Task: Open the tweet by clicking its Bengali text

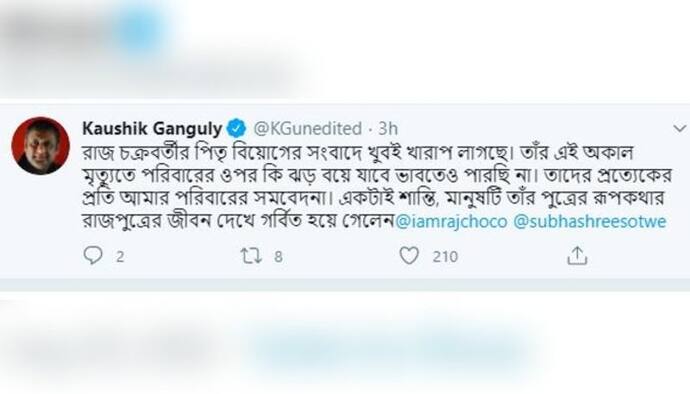Action: 377,186
